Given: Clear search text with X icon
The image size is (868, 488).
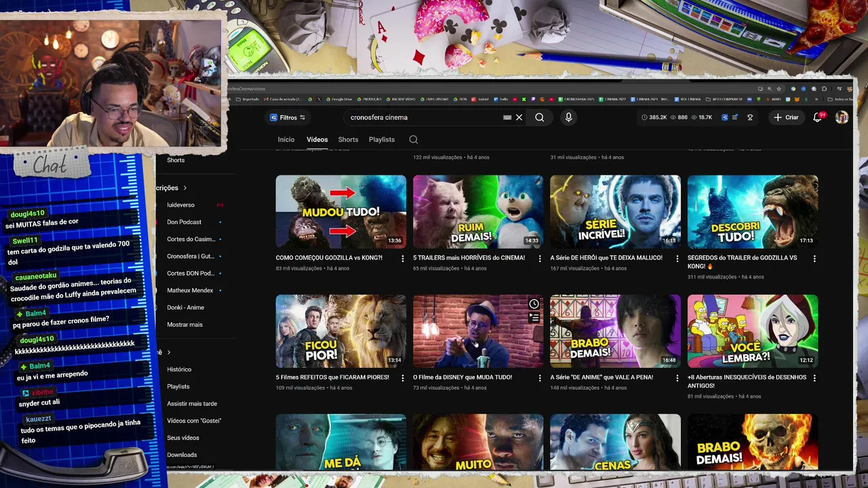Looking at the screenshot, I should 519,117.
